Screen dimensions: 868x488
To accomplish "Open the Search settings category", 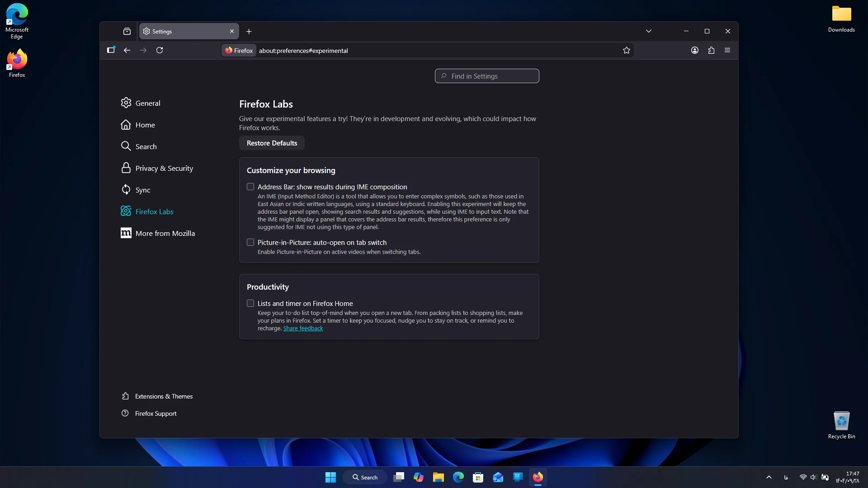I will point(139,146).
